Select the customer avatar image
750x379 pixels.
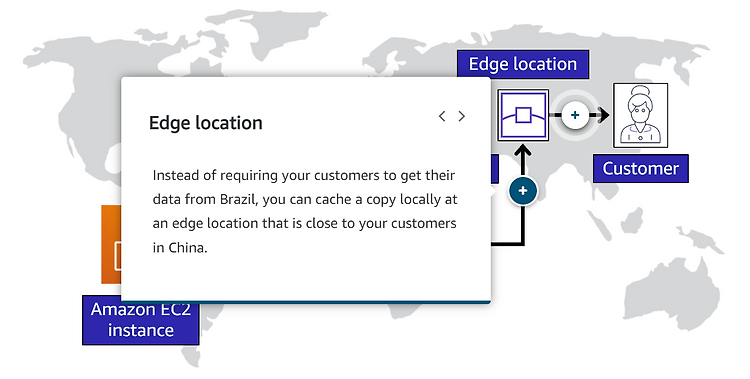640,115
